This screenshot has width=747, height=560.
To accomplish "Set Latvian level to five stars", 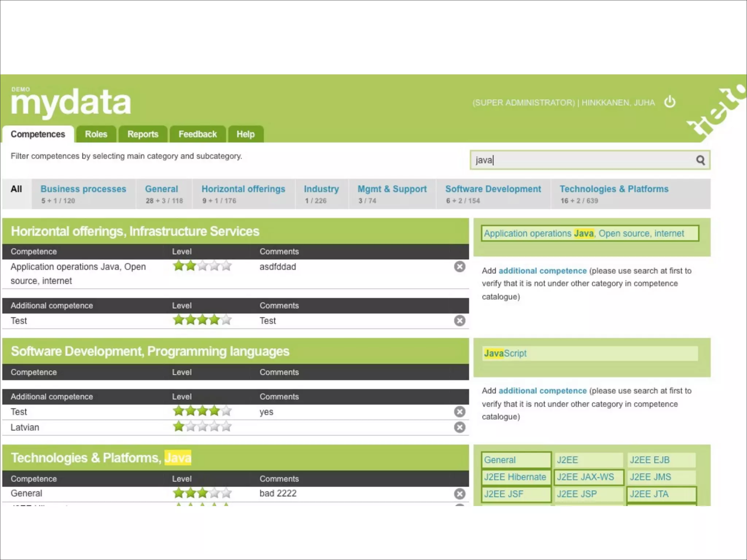I will pyautogui.click(x=227, y=426).
